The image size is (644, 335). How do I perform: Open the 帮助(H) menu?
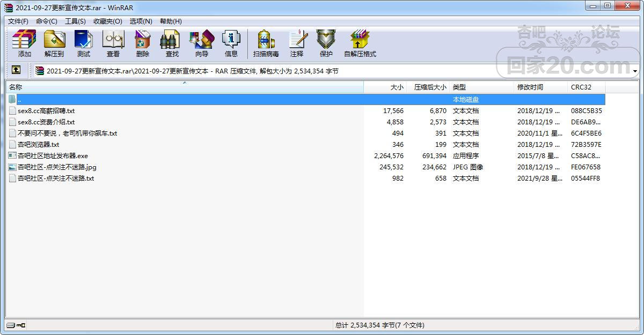click(x=171, y=21)
